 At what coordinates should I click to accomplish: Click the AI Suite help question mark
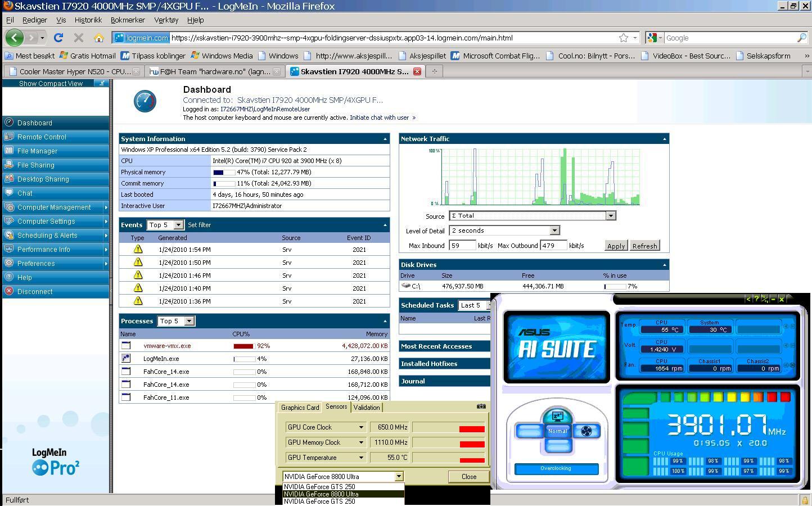click(756, 299)
